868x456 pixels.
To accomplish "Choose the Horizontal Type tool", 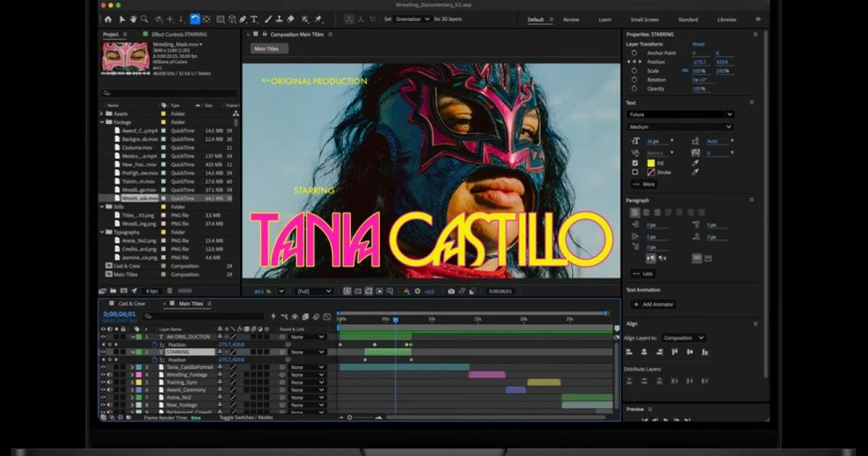I will (x=254, y=20).
